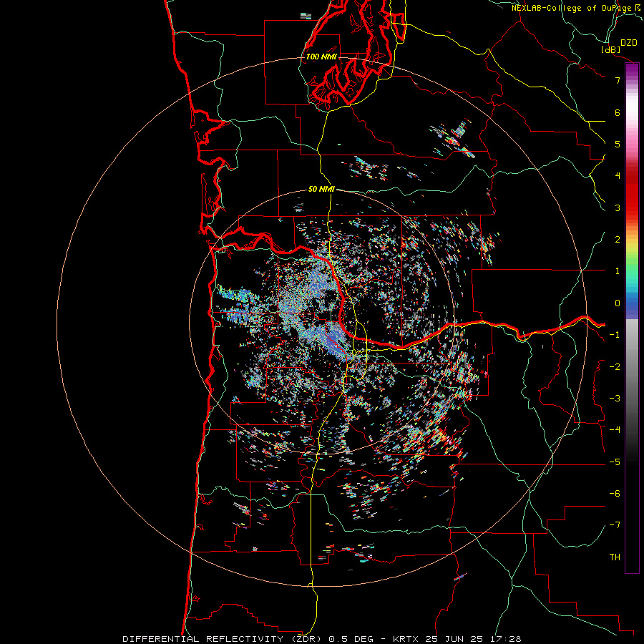Click the 1 dB label on the color scale
Viewport: 644px width, 644px height.
tap(618, 271)
